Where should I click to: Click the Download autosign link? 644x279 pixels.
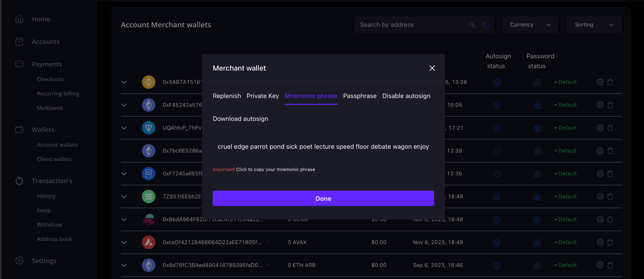click(240, 119)
